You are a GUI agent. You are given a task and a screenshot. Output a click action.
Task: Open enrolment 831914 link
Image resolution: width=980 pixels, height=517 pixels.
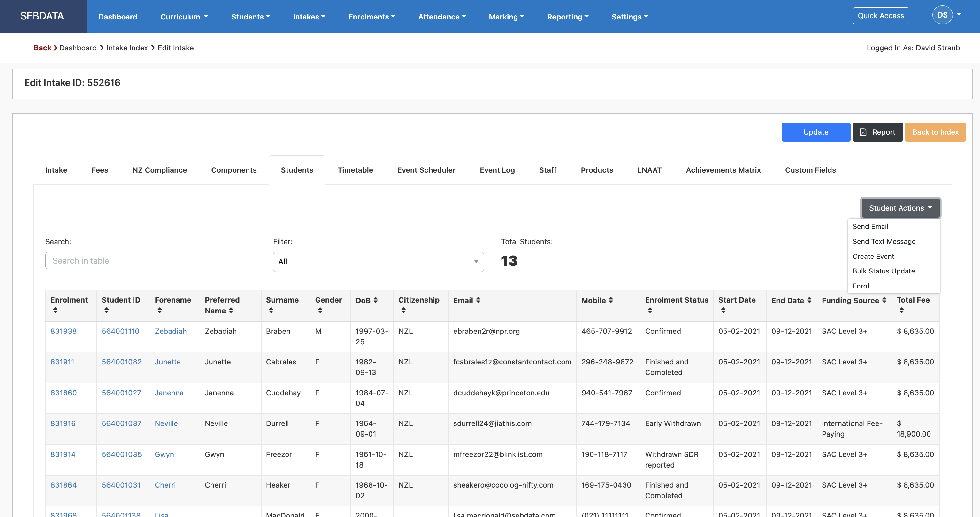(x=63, y=454)
